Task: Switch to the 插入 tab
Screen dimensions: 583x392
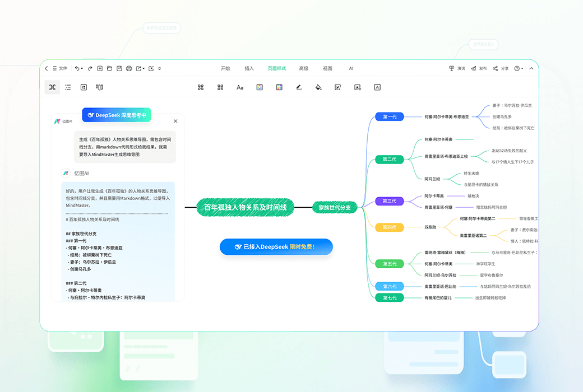Action: 249,68
